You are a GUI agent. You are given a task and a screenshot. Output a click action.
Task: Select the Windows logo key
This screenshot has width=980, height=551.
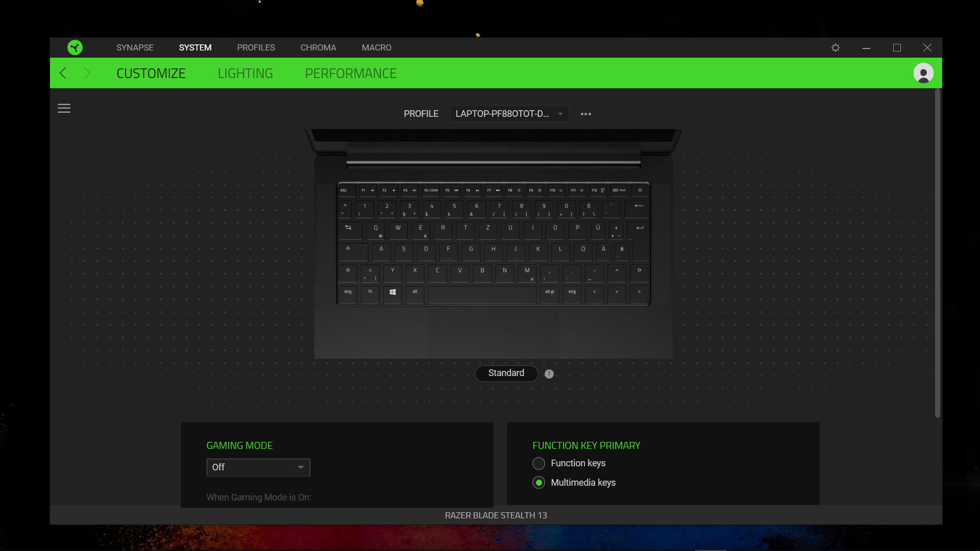click(393, 294)
